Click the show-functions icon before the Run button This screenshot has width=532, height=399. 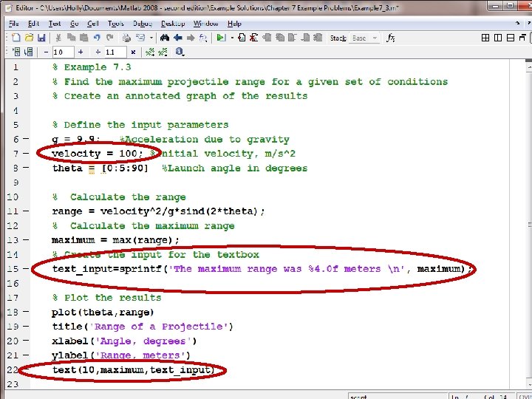[203, 38]
